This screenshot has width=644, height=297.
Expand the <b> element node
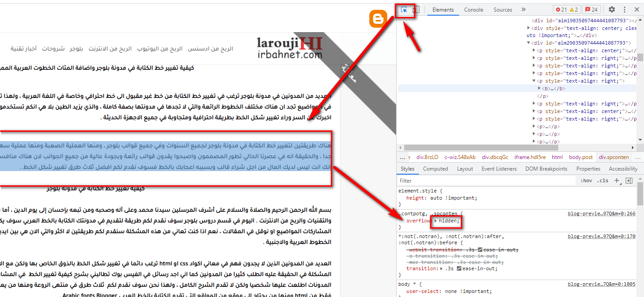(x=539, y=88)
